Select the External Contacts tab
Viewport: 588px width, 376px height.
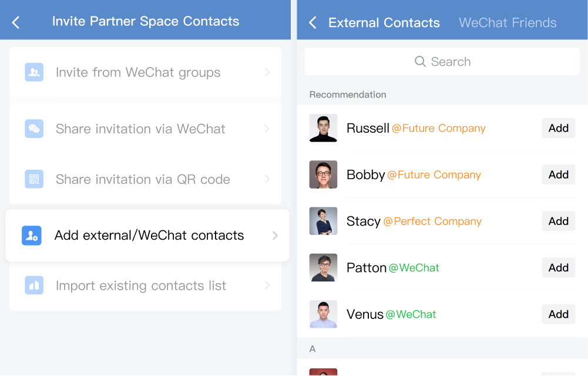[x=384, y=22]
